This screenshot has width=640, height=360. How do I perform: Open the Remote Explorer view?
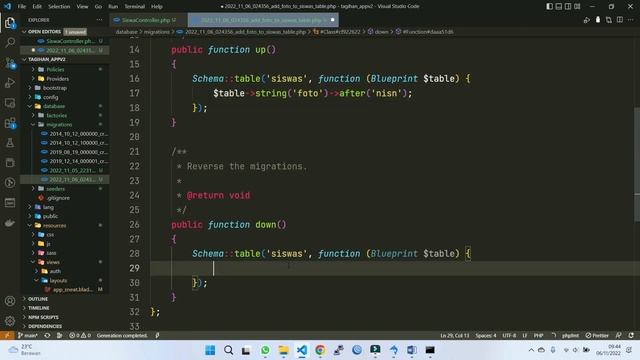[x=10, y=103]
